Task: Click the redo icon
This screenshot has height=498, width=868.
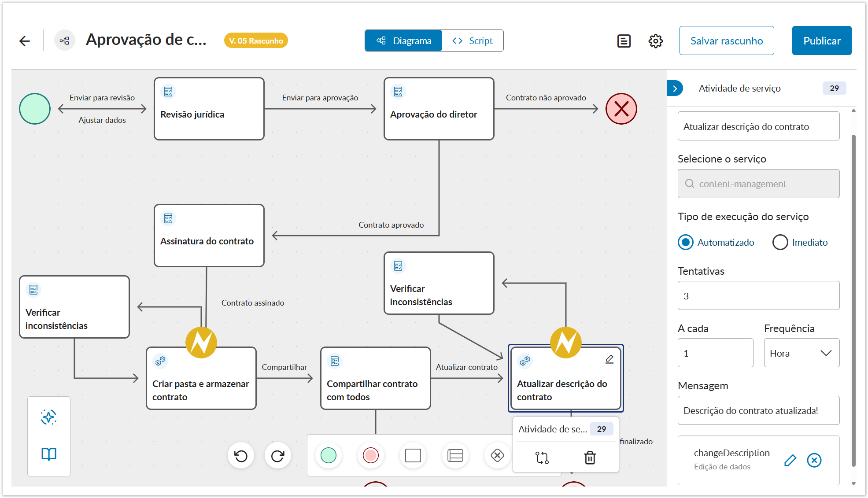Action: [277, 456]
